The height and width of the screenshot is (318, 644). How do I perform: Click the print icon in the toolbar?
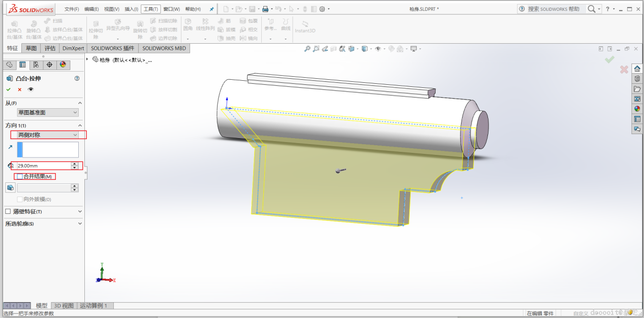(x=265, y=9)
